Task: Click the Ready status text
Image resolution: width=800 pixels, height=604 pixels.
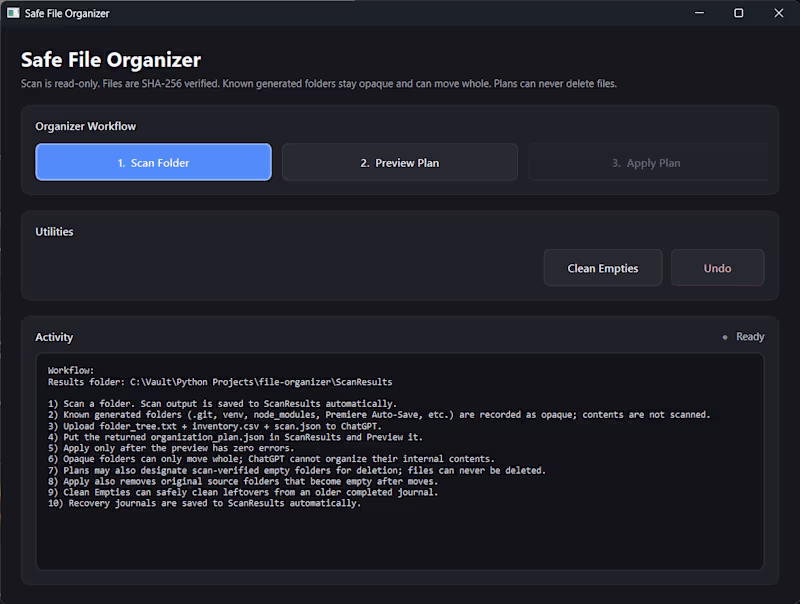Action: pos(750,337)
